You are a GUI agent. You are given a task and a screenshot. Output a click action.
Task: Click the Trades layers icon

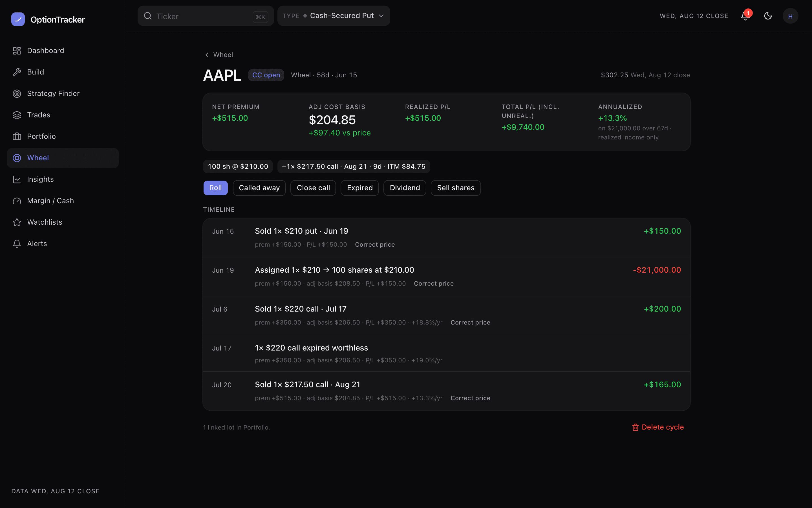pos(17,115)
